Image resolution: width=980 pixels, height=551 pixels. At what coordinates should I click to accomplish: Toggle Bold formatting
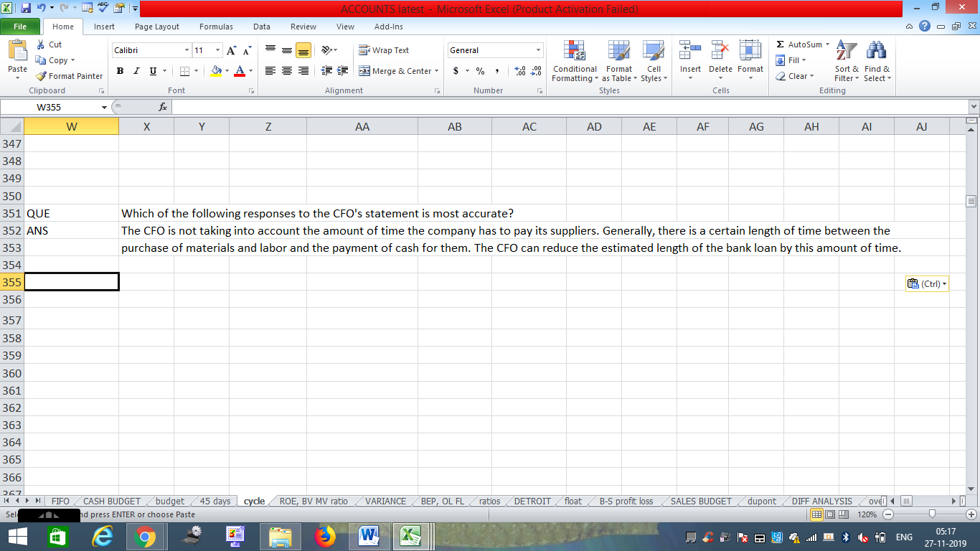[x=120, y=71]
